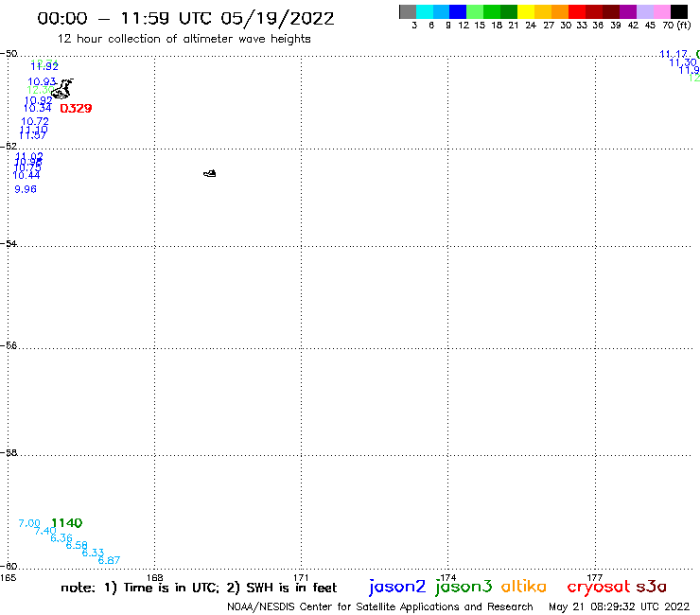This screenshot has height=615, width=700.
Task: Click the -50 latitude axis label
Action: pos(9,54)
